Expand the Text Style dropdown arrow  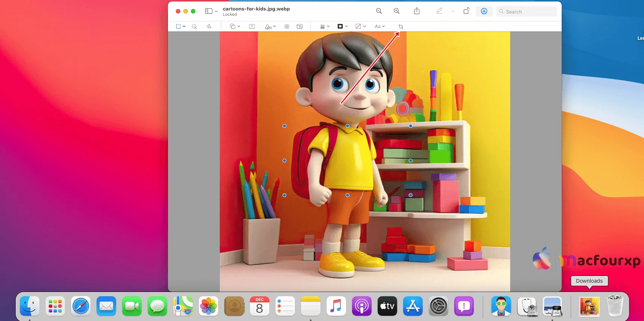(x=384, y=26)
